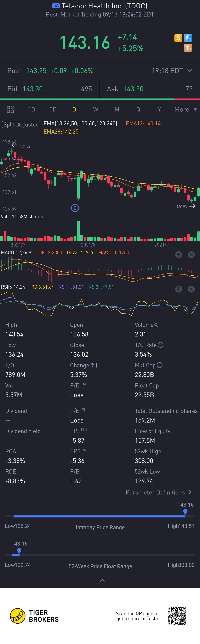Screen dimensions: 200x644
Task: Expand the post-market time dropdown chevron
Action: (190, 70)
